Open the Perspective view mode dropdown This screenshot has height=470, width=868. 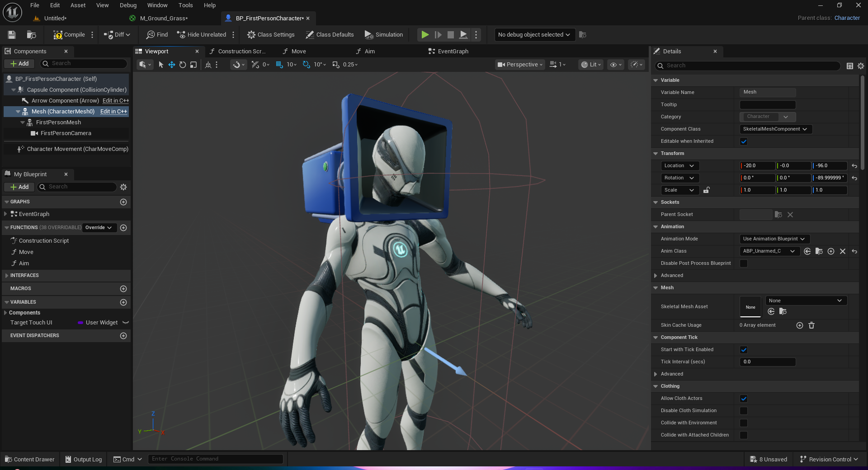(x=520, y=65)
